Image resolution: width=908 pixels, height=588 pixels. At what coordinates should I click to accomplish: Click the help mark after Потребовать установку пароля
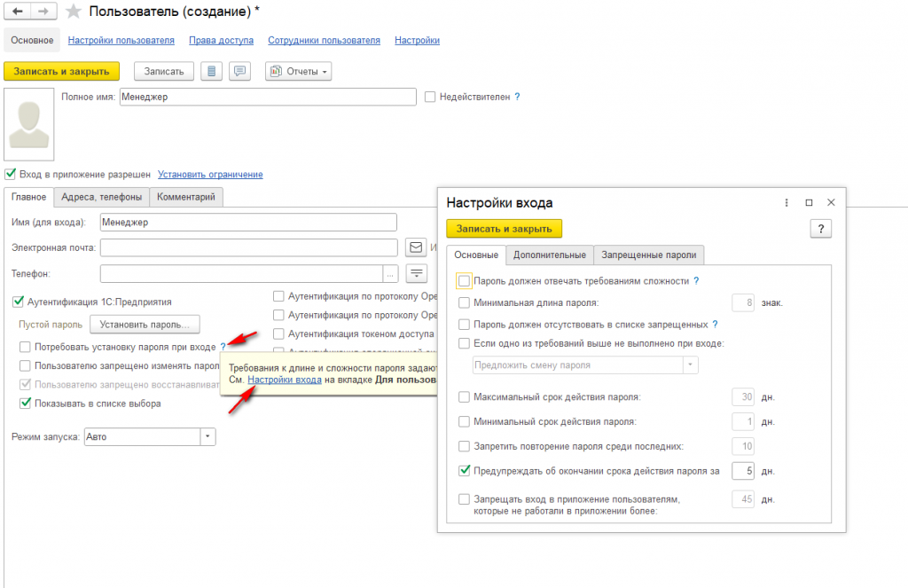223,347
